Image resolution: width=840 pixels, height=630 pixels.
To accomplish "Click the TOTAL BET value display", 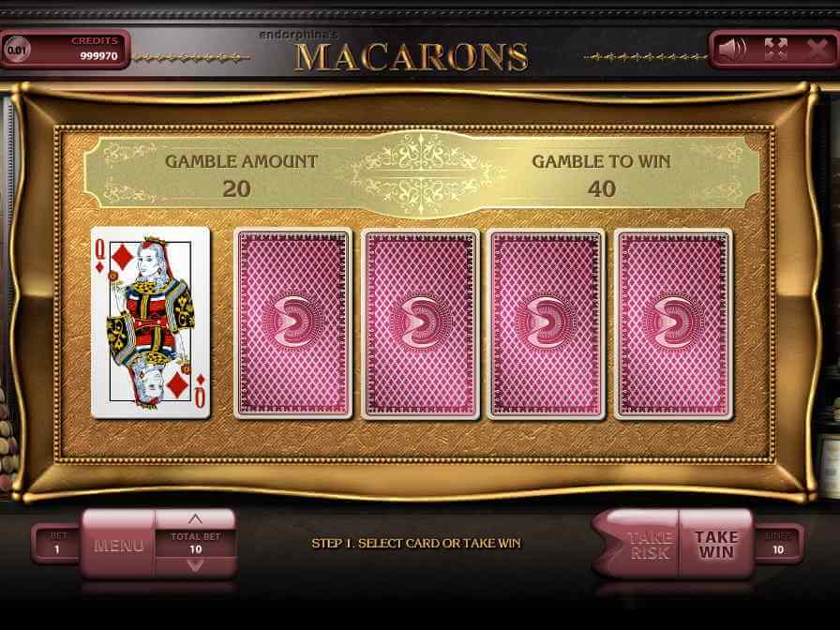I will [x=196, y=543].
